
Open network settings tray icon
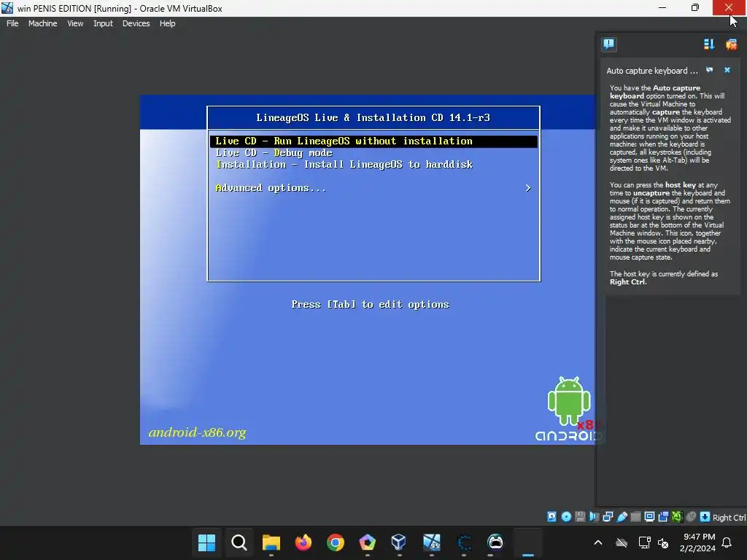[x=644, y=542]
